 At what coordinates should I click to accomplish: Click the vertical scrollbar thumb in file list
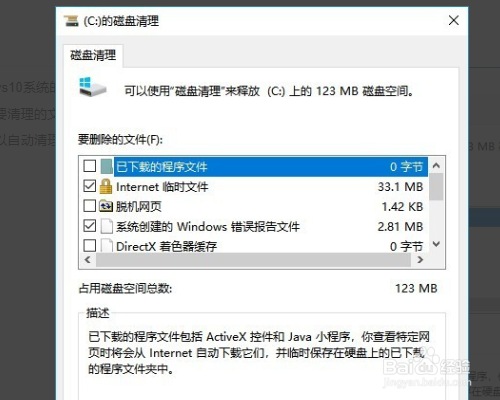[436, 187]
